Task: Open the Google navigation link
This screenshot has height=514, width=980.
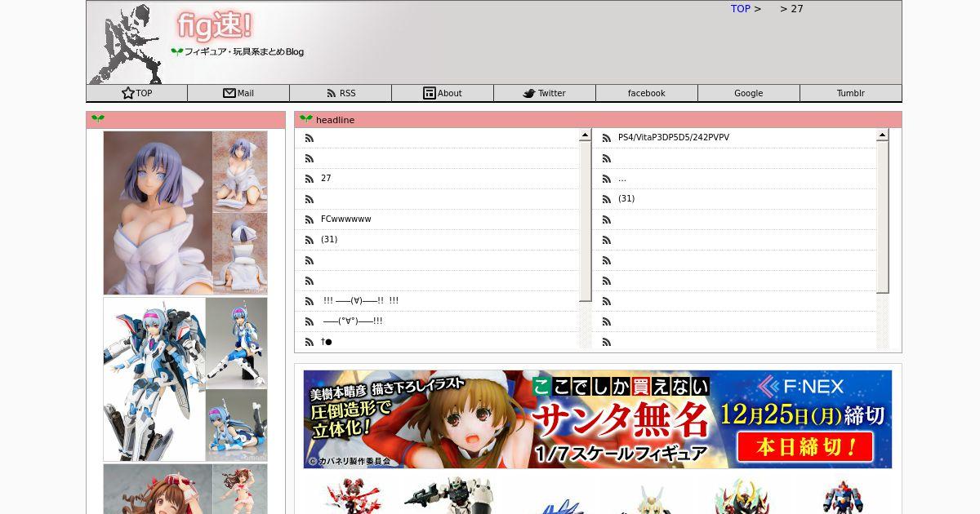Action: [749, 93]
